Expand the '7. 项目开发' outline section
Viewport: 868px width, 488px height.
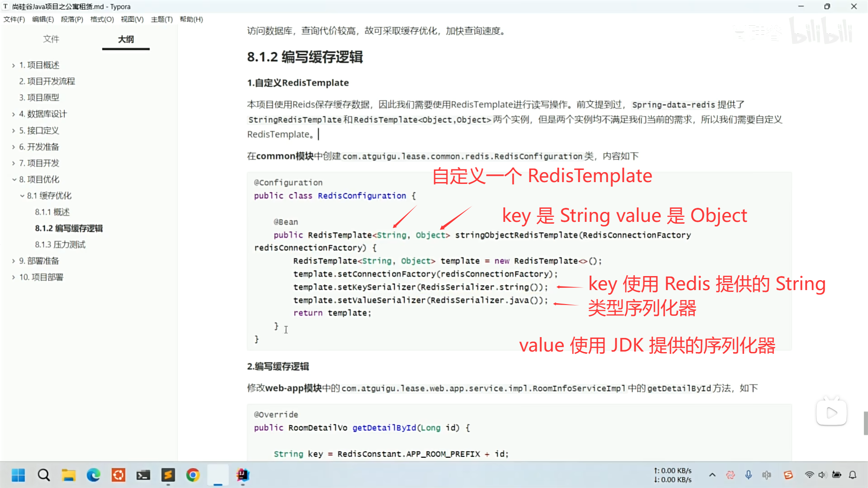coord(14,163)
